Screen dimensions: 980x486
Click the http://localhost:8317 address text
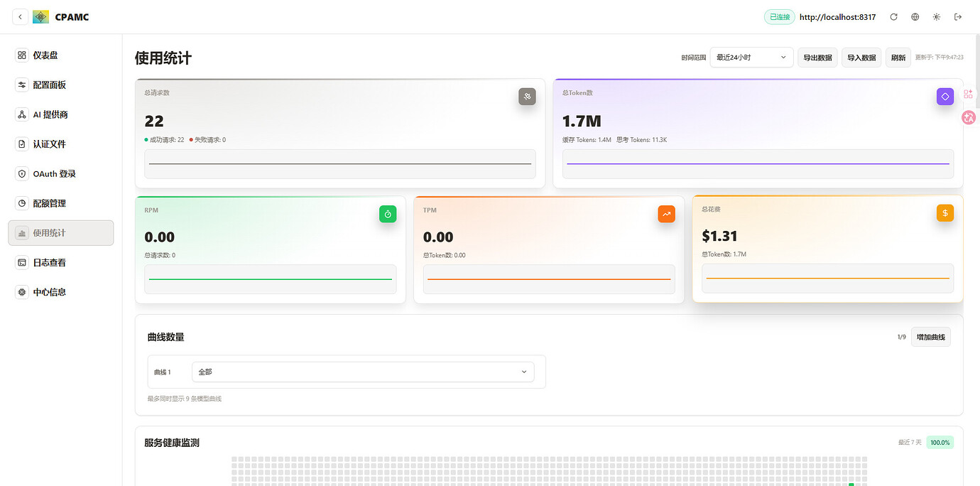click(838, 17)
